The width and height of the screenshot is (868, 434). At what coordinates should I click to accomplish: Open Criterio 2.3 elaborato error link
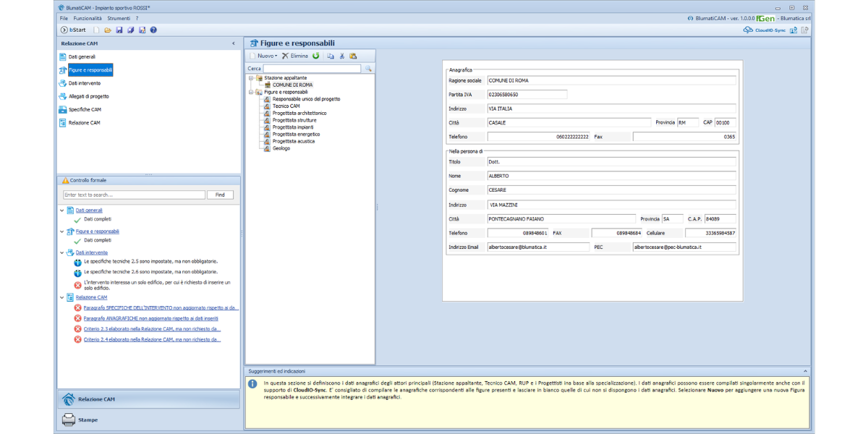(152, 328)
